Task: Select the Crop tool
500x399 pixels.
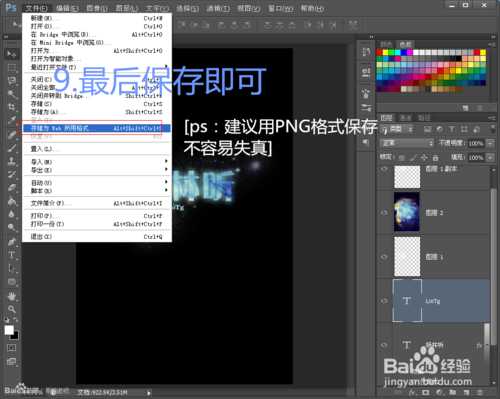Action: [12, 107]
